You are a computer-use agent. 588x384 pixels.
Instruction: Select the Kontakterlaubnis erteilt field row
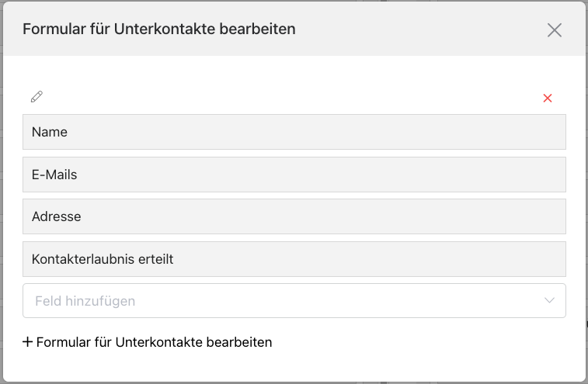tap(294, 259)
